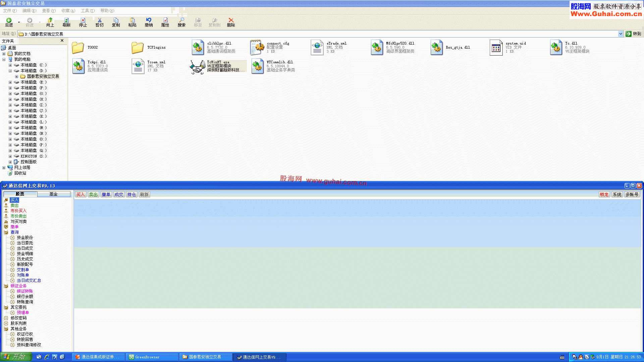Select the TcWinWT.exe handshake icon
Viewport: 644px width, 362px height.
198,67
